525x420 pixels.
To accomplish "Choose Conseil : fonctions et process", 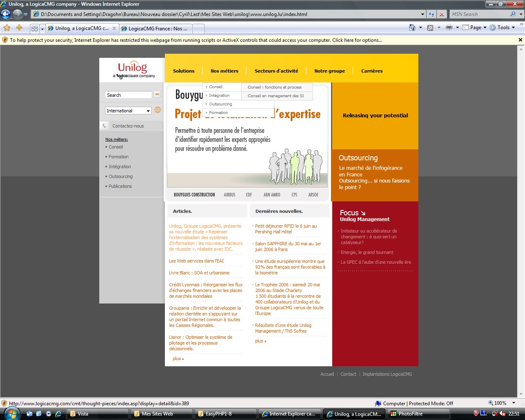I will (x=277, y=87).
